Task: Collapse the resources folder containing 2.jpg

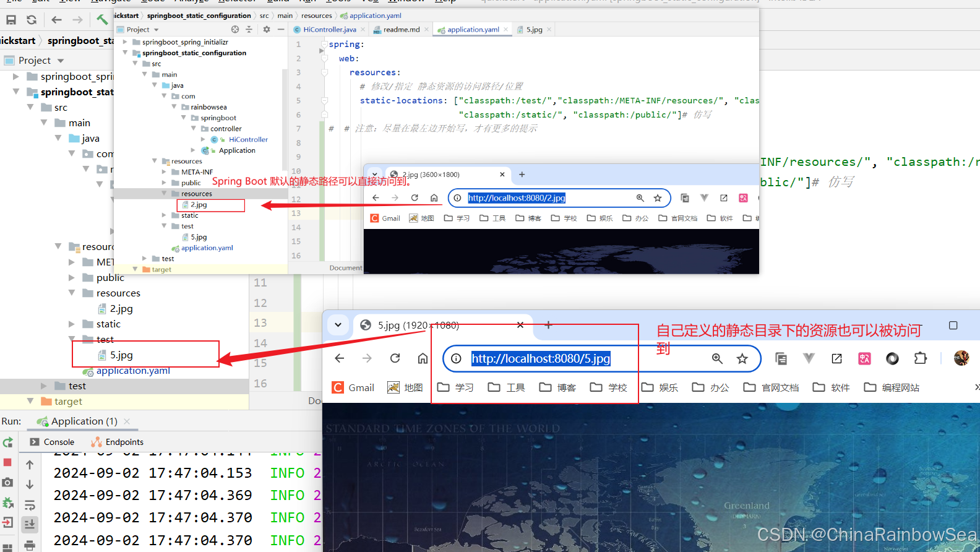Action: pyautogui.click(x=72, y=293)
